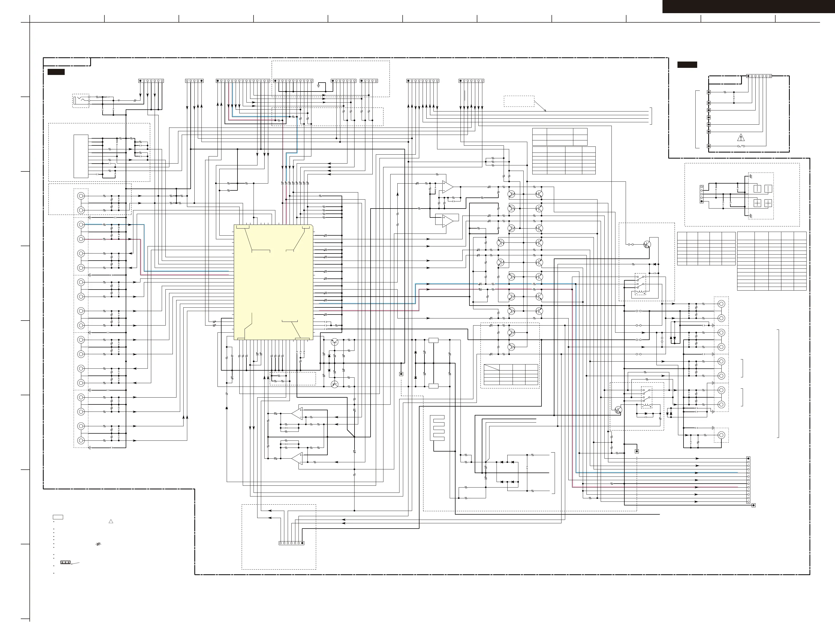Click the black label box on main board
The width and height of the screenshot is (835, 644).
(x=56, y=72)
